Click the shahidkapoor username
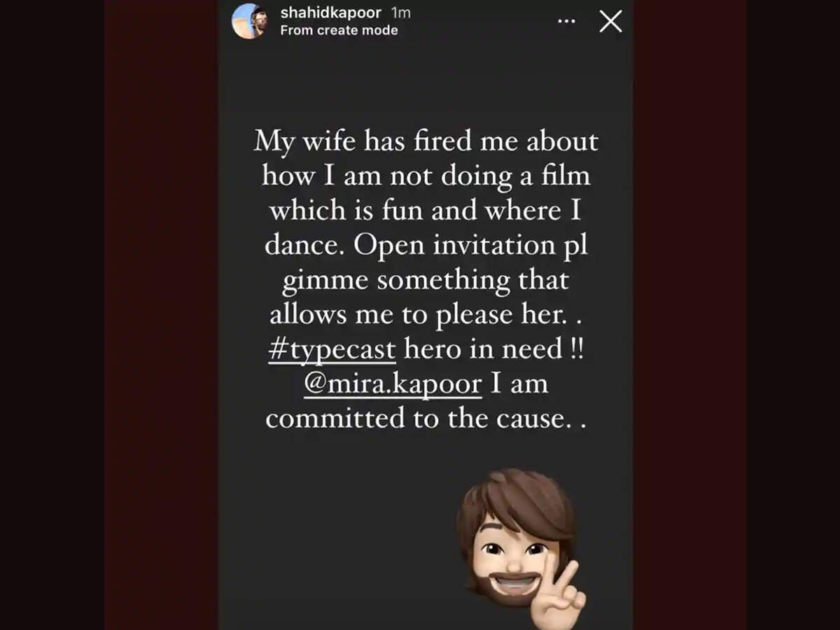Screen dimensions: 840x630 click(330, 13)
